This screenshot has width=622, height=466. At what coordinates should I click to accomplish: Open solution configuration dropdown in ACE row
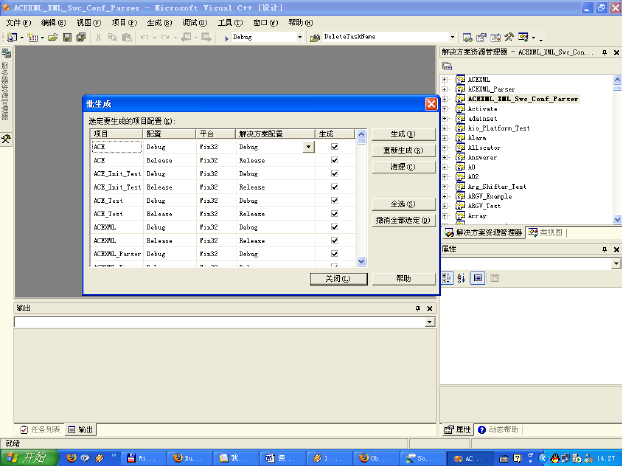click(309, 147)
